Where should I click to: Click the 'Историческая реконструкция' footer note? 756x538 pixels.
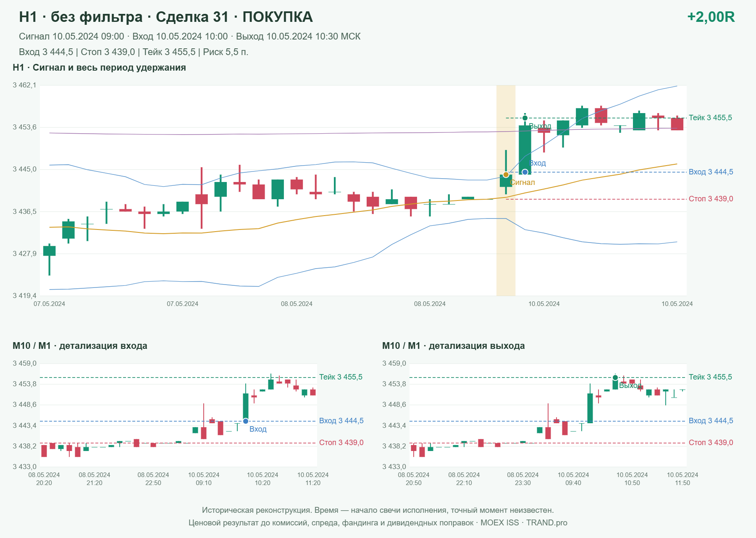click(x=378, y=510)
